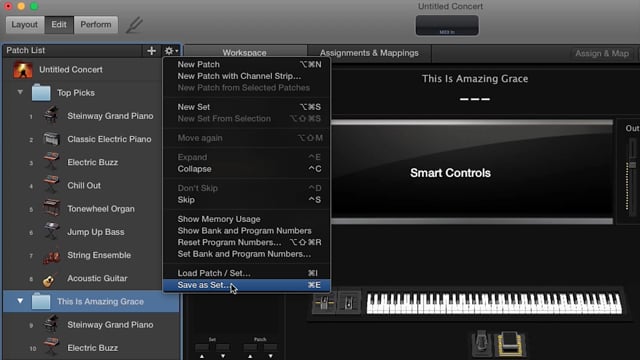Image resolution: width=640 pixels, height=360 pixels.
Task: Click the expression pedal icon
Action: point(482,342)
